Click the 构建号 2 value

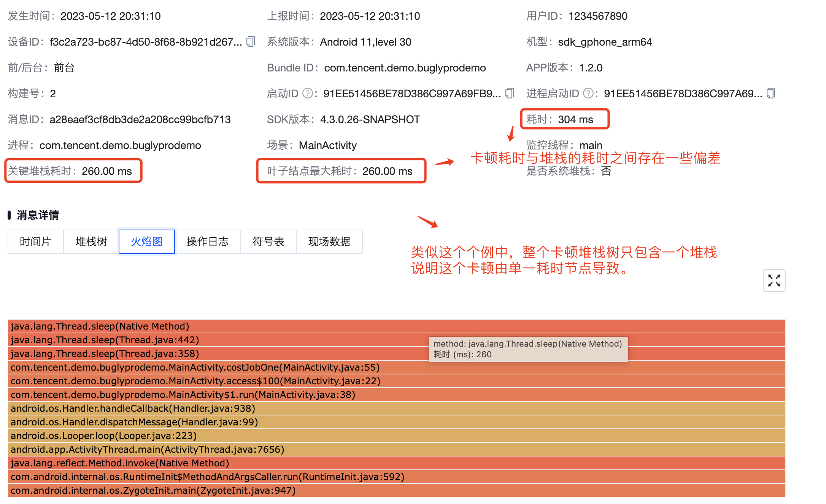click(x=53, y=94)
